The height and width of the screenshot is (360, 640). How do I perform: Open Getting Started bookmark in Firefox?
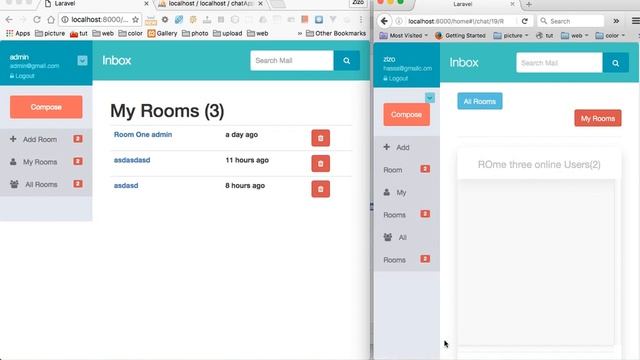pos(460,36)
